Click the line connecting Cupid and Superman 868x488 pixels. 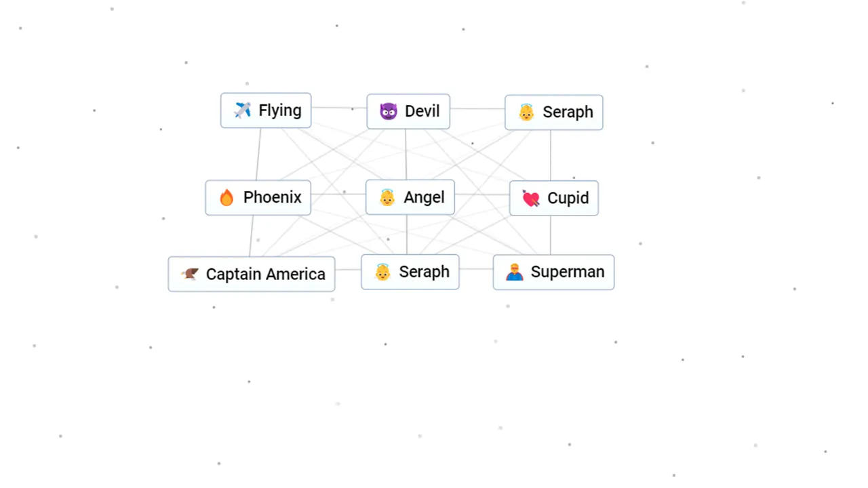[x=550, y=235]
